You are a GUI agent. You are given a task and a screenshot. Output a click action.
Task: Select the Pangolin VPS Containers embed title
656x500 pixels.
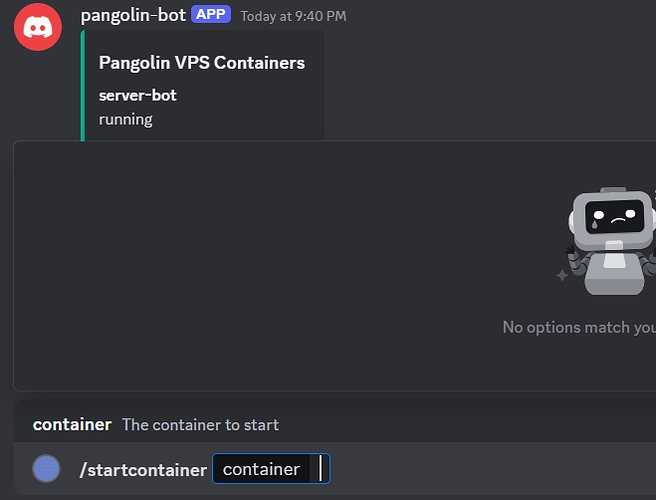tap(202, 63)
